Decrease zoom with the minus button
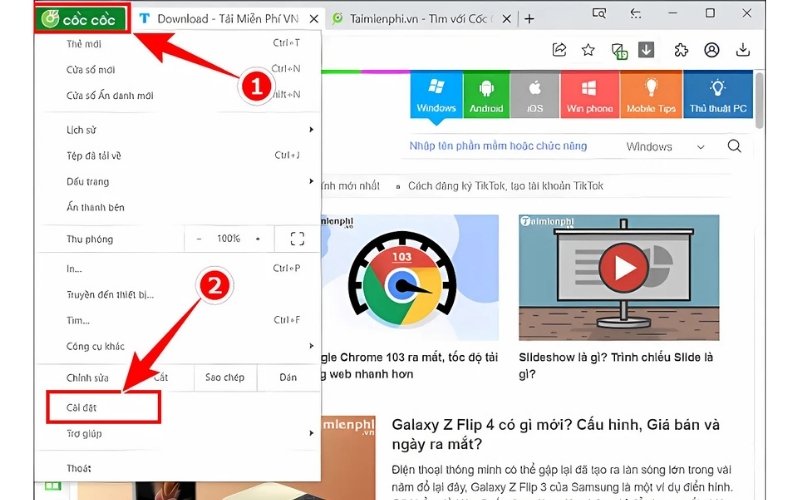Viewport: 800px width, 500px height. 199,239
